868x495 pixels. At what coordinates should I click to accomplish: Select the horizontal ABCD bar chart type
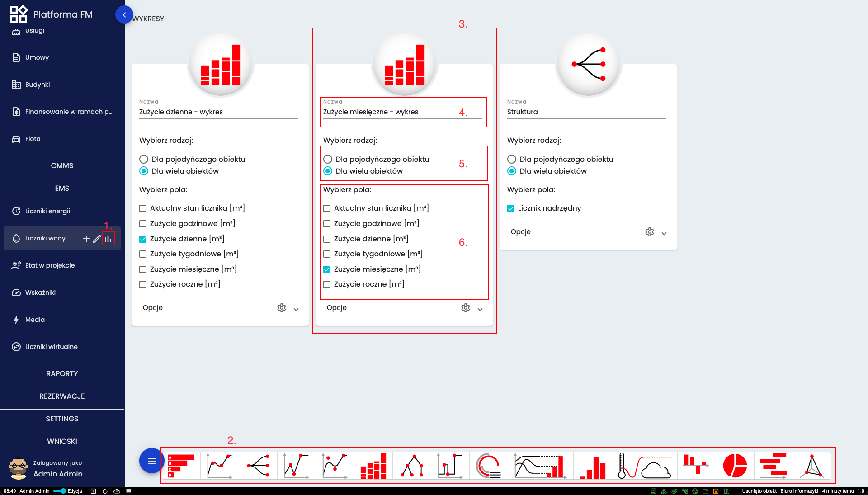tap(181, 466)
